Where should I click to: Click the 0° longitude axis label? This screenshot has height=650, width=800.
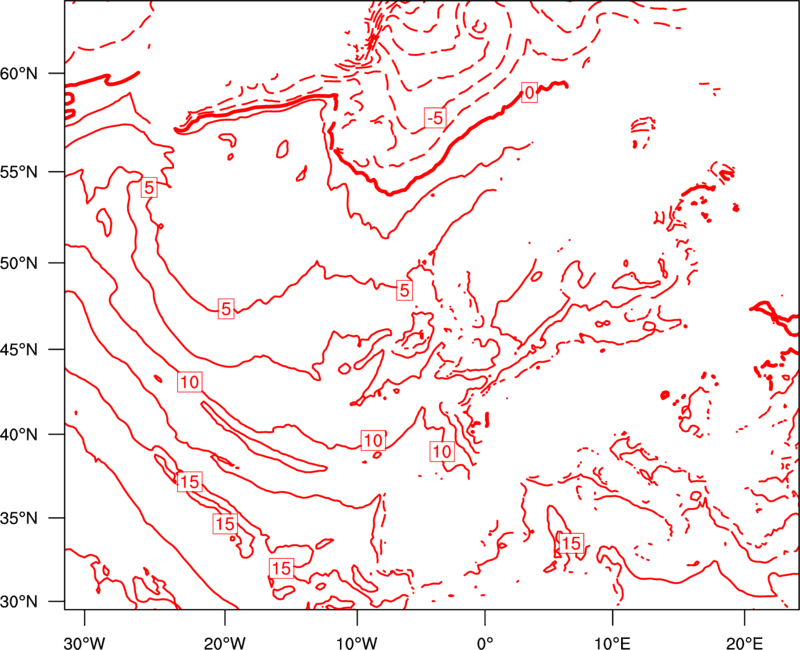pyautogui.click(x=485, y=643)
